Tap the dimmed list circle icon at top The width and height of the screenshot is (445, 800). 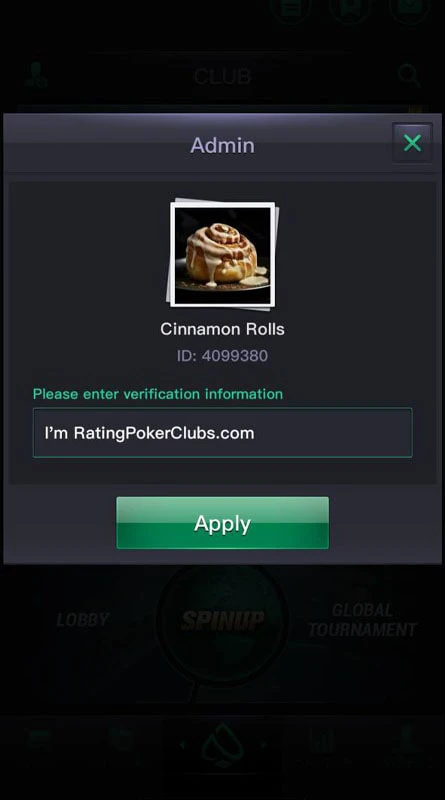click(289, 10)
